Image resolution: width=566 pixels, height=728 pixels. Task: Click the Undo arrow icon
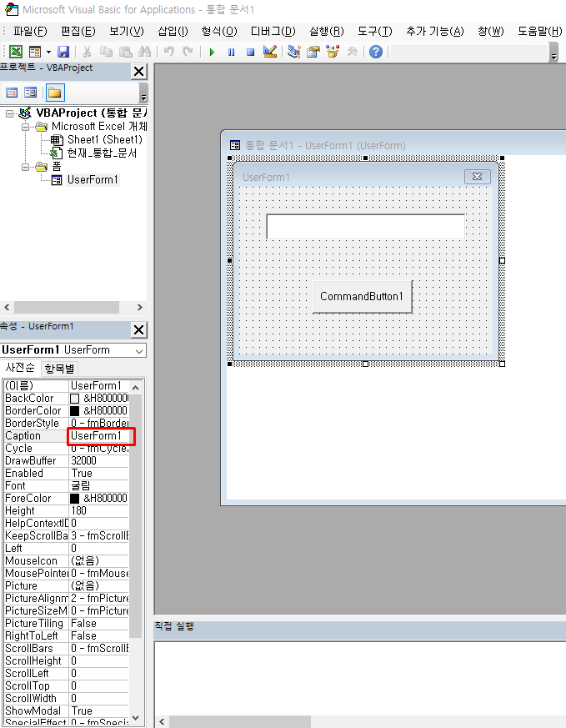(169, 52)
